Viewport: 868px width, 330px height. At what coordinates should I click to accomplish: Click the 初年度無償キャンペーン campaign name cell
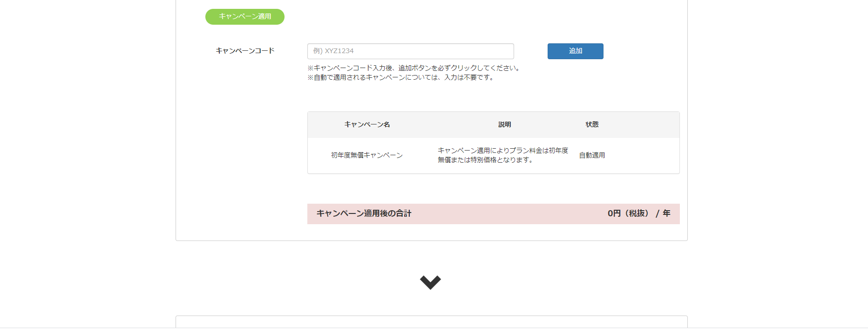tap(367, 155)
